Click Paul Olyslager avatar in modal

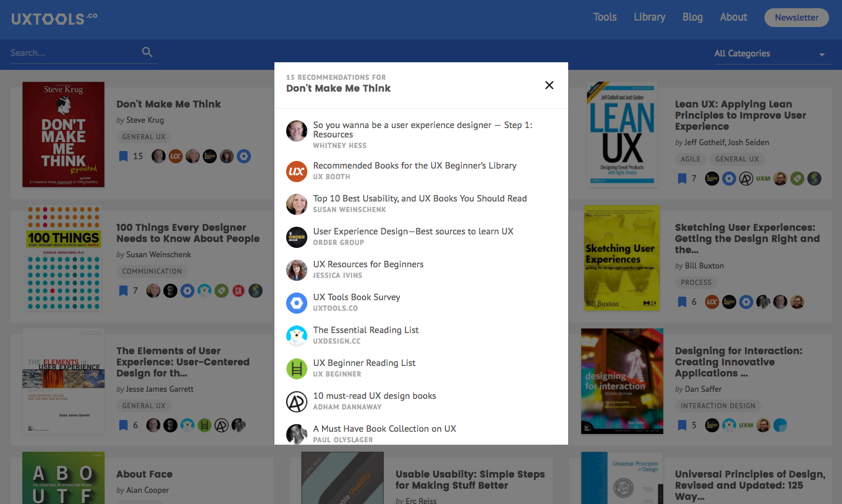tap(297, 434)
